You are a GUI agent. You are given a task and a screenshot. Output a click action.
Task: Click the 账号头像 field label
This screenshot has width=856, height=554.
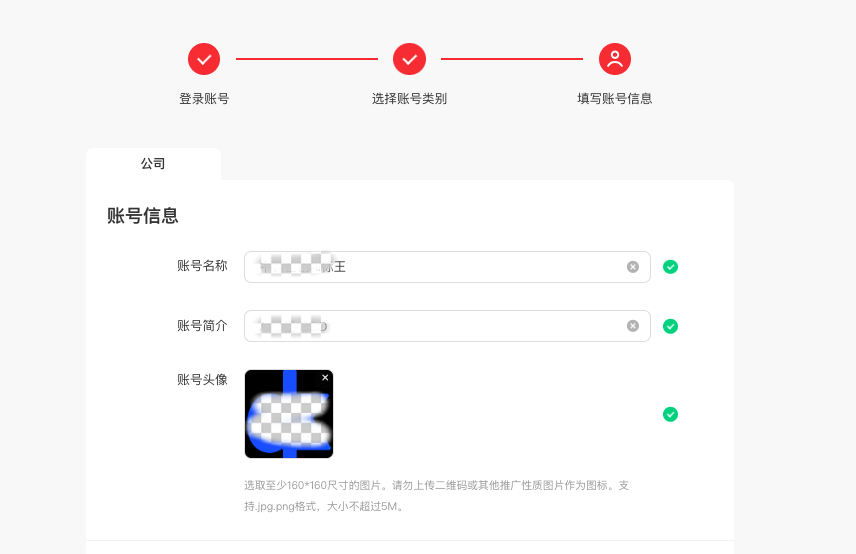[x=202, y=380]
